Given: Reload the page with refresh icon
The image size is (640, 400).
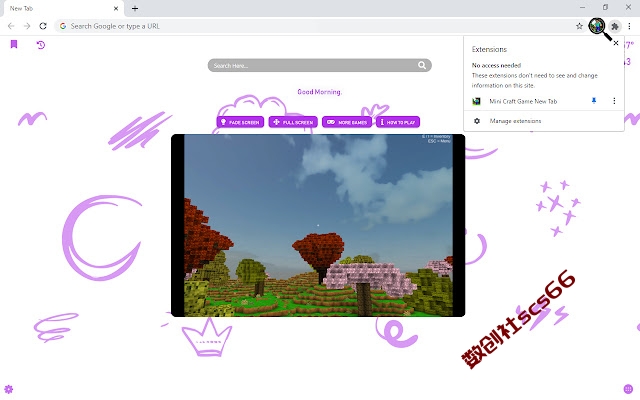Looking at the screenshot, I should click(43, 26).
